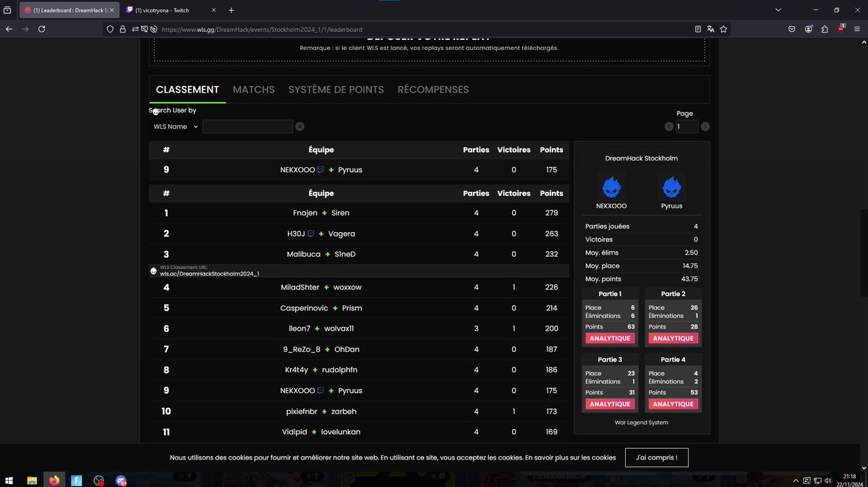Open NEKXOOO avatar in DreamHack Stockholm panel
The height and width of the screenshot is (487, 868).
[612, 187]
